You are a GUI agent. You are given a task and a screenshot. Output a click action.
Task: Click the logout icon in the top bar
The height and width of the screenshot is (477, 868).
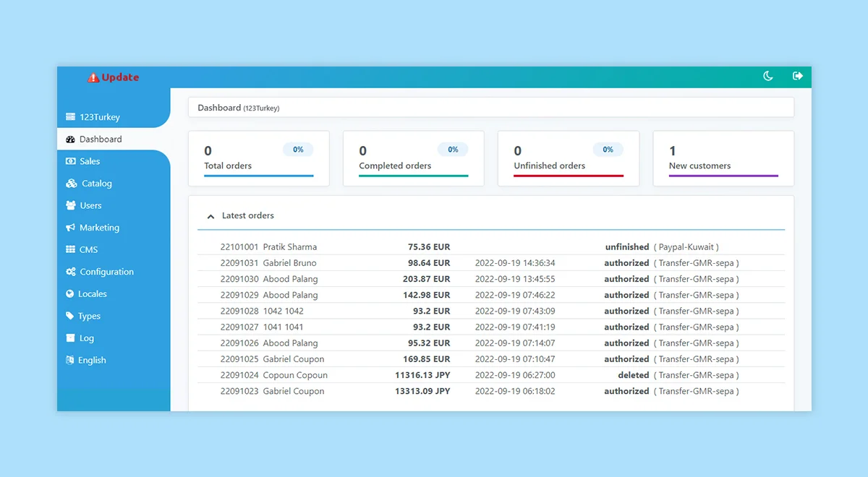796,76
